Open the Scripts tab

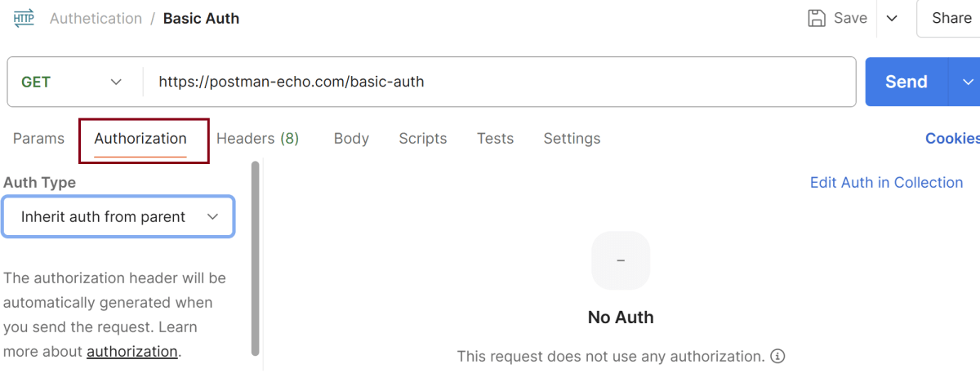(x=422, y=139)
